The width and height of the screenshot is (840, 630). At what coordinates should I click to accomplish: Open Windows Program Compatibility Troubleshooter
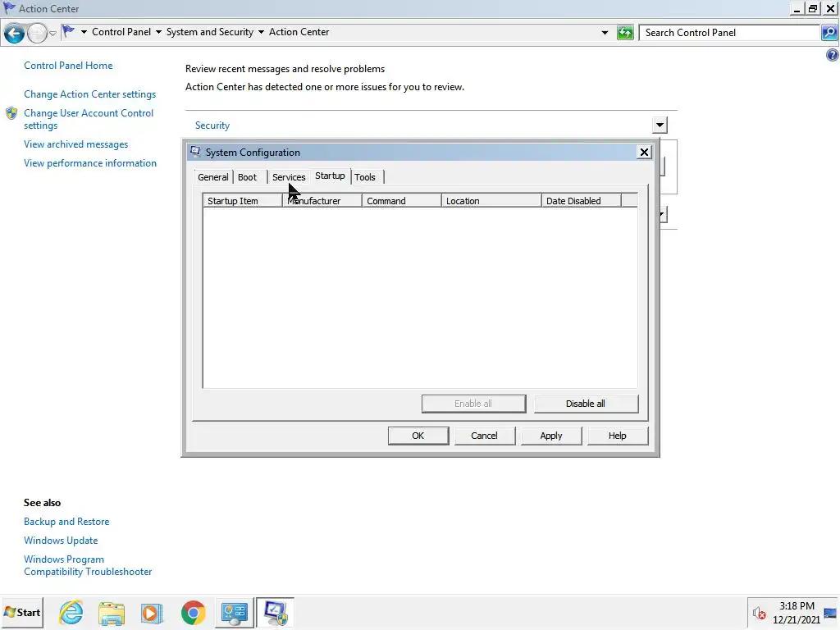coord(88,566)
